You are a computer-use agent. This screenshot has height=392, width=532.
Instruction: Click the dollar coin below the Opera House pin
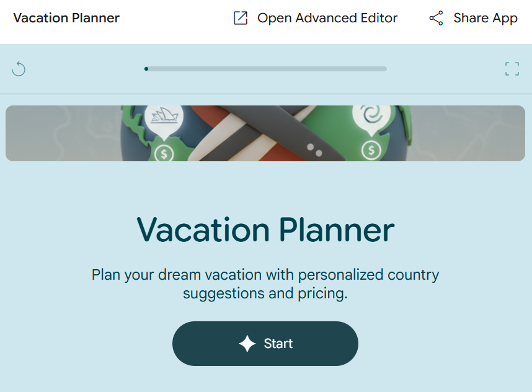pyautogui.click(x=164, y=153)
